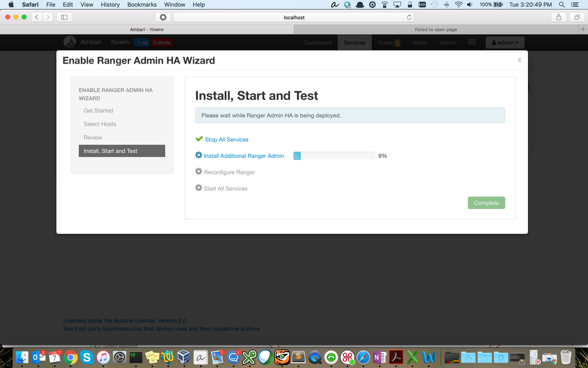Viewport: 588px width, 368px height.
Task: Open the Services tab in Ambari
Action: 354,42
